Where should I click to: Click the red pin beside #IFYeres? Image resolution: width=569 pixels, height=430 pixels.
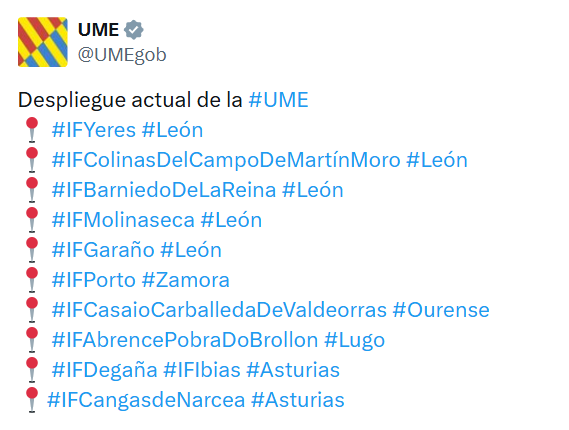[x=32, y=130]
